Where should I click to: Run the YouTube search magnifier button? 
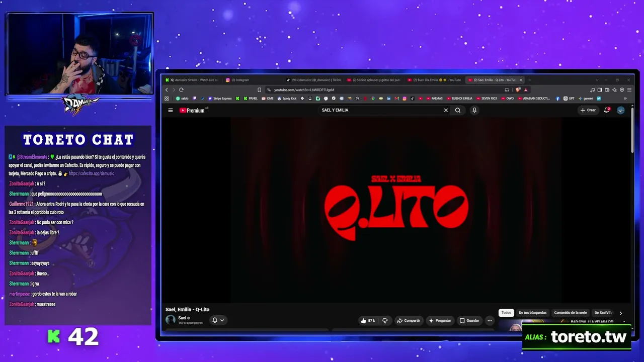(x=458, y=110)
